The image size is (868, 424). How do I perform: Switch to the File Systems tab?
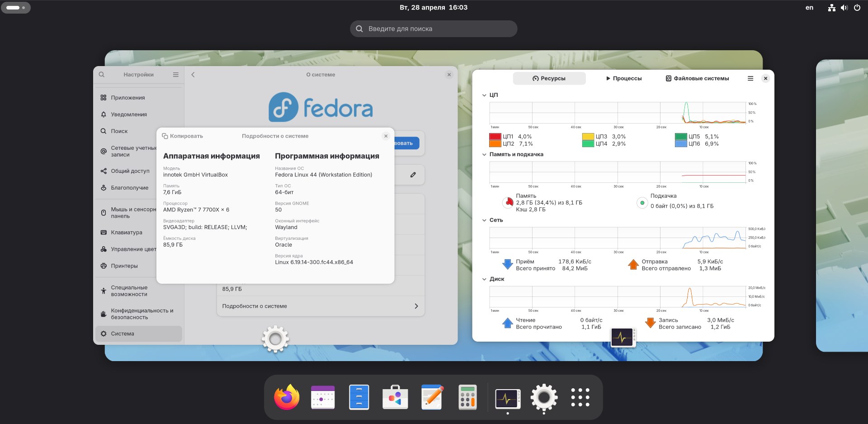[x=697, y=78]
